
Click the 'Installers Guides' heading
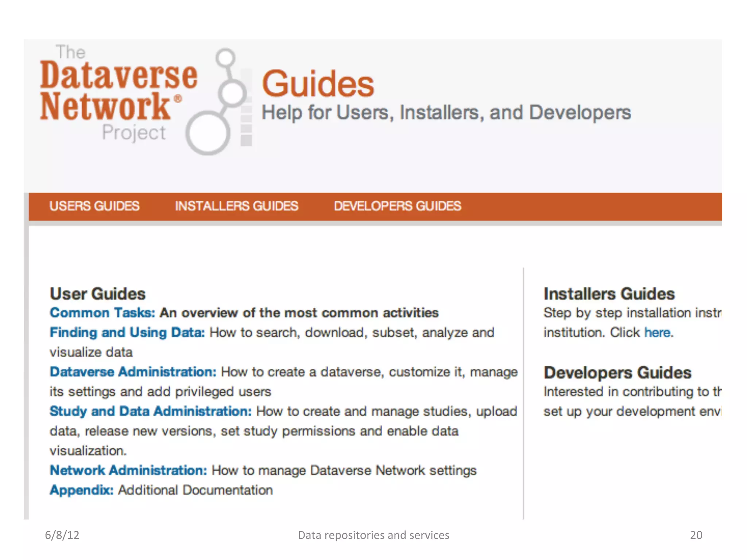coord(609,294)
